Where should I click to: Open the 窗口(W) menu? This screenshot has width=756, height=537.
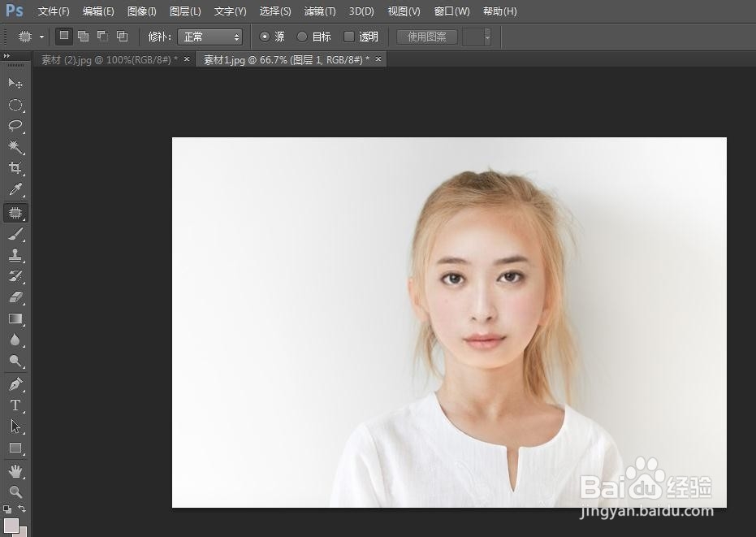click(451, 11)
